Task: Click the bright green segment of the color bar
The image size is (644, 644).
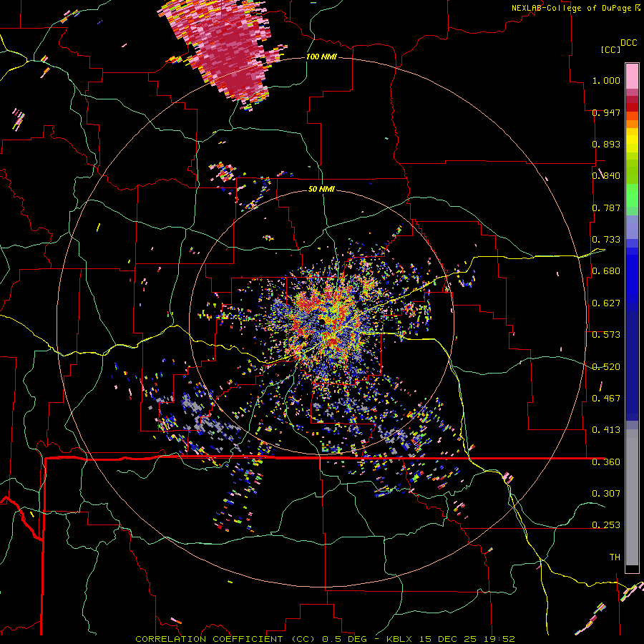Action: (632, 195)
